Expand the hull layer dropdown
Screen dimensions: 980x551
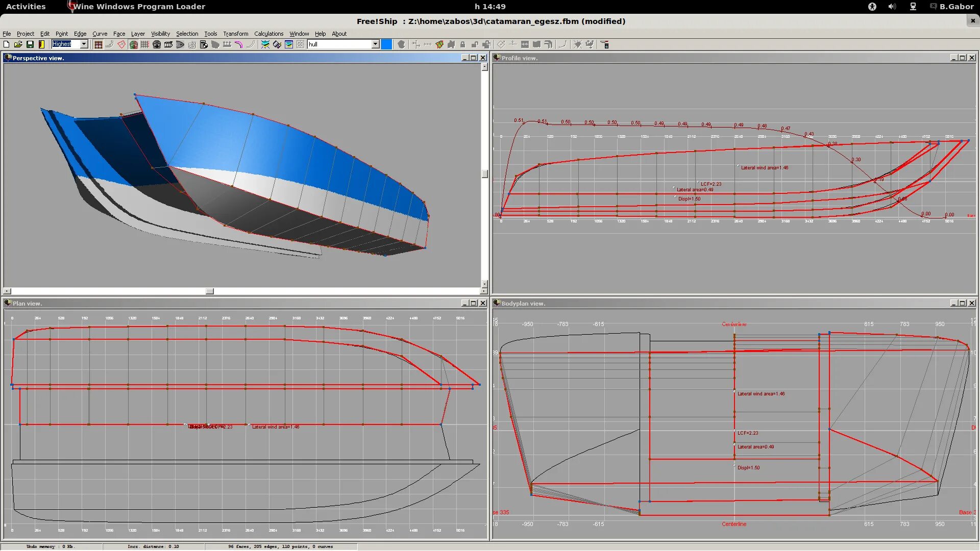[x=375, y=44]
